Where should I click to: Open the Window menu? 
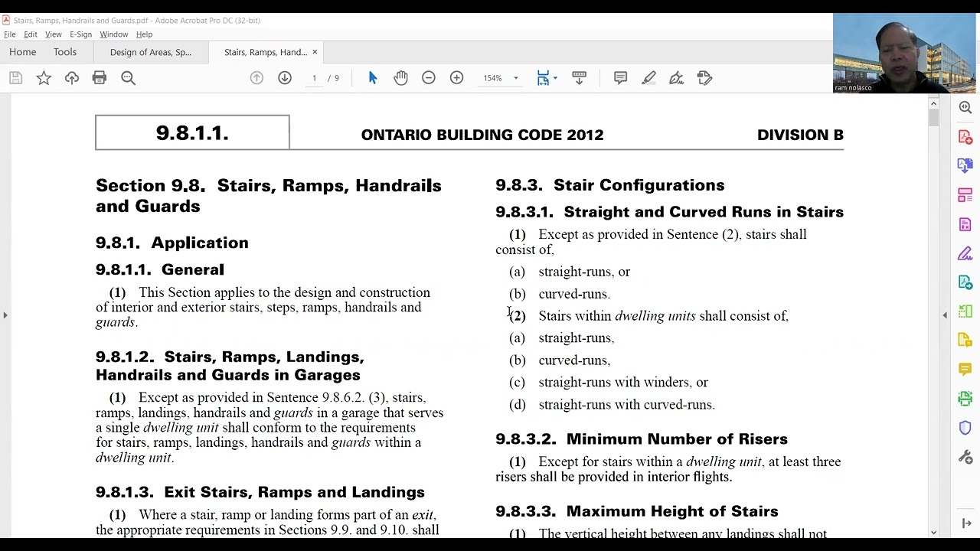pos(113,34)
